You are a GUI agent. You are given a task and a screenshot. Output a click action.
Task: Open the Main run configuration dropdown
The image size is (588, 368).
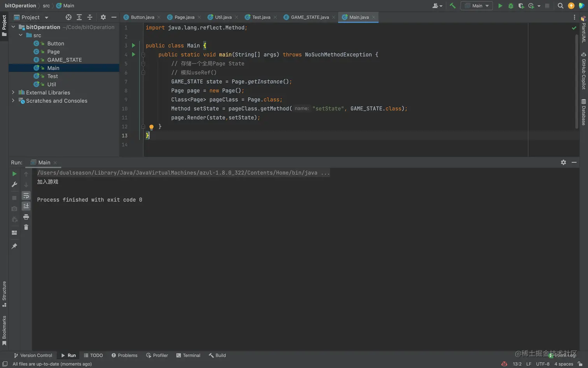coord(477,6)
